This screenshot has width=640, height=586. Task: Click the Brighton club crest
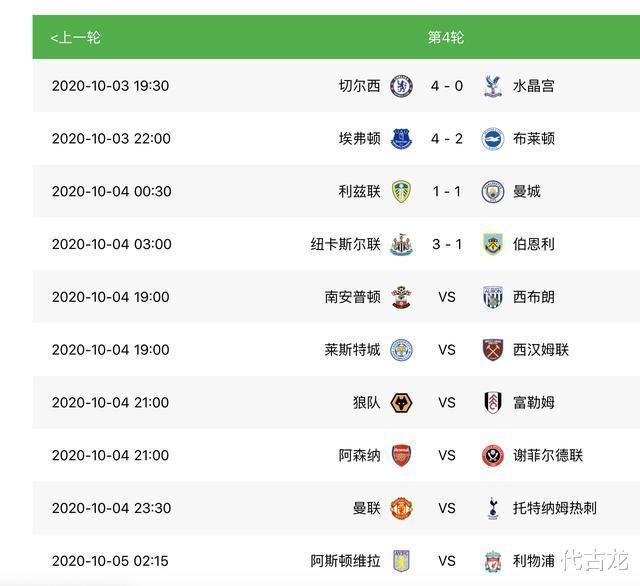(493, 139)
